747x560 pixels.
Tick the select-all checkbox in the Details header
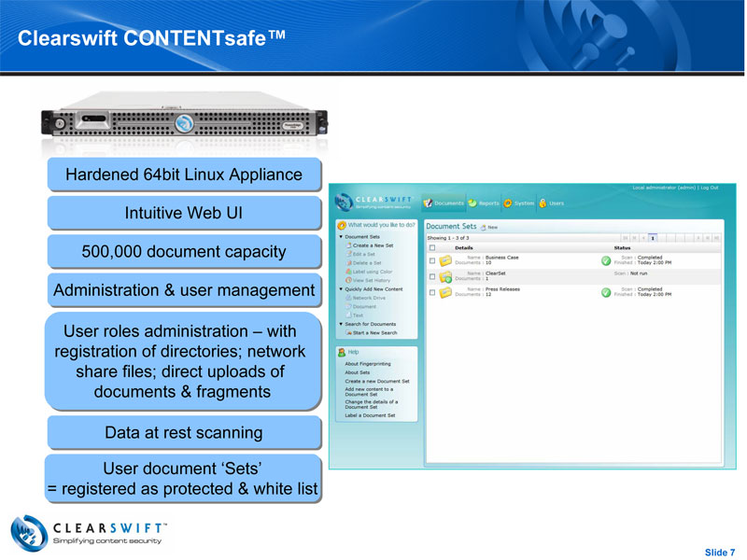[x=432, y=247]
